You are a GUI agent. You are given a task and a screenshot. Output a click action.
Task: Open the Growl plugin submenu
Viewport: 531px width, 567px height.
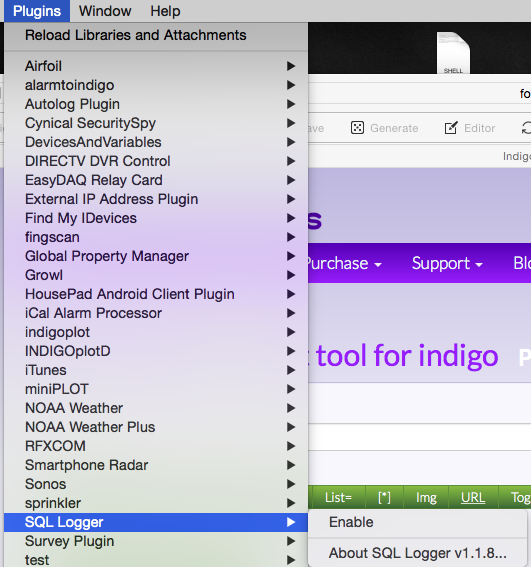coord(156,275)
